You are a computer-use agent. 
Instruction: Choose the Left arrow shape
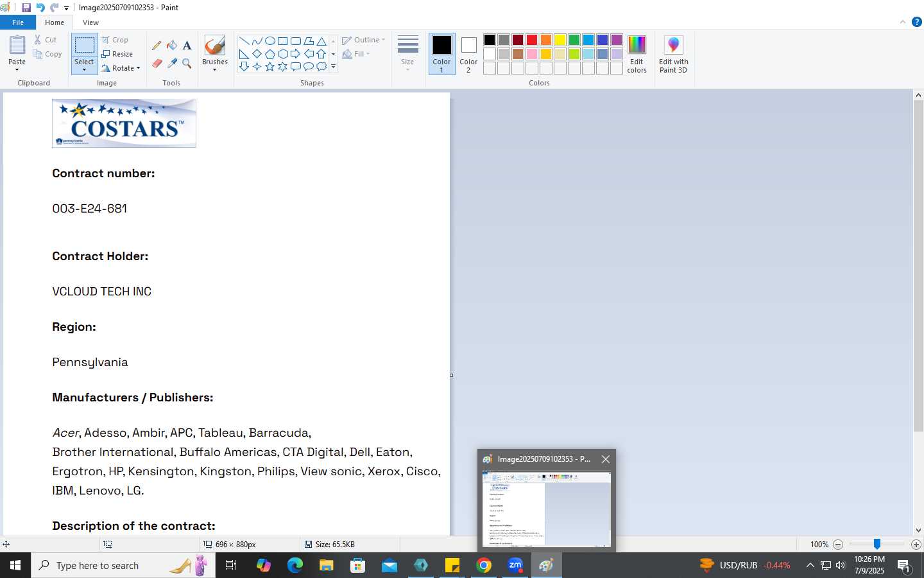[308, 54]
